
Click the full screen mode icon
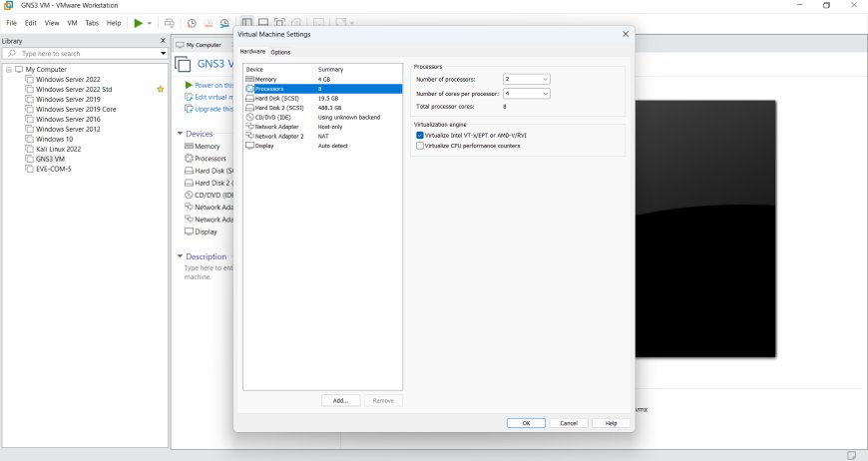pos(279,23)
